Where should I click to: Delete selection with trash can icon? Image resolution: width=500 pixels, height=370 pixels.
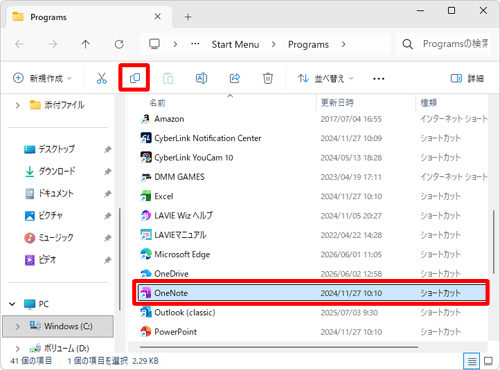(x=268, y=78)
